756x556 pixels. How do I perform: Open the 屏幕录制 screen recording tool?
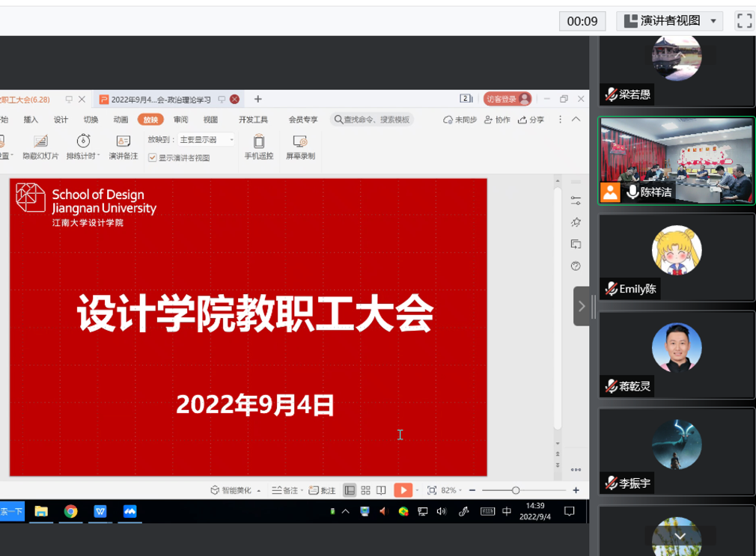[300, 142]
